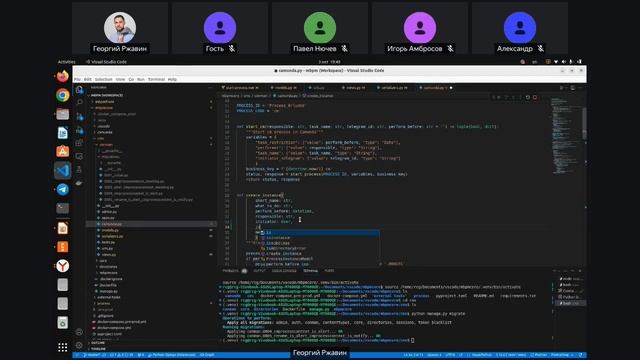The height and width of the screenshot is (360, 640).
Task: Open the Source Control view
Action: pyautogui.click(x=79, y=116)
